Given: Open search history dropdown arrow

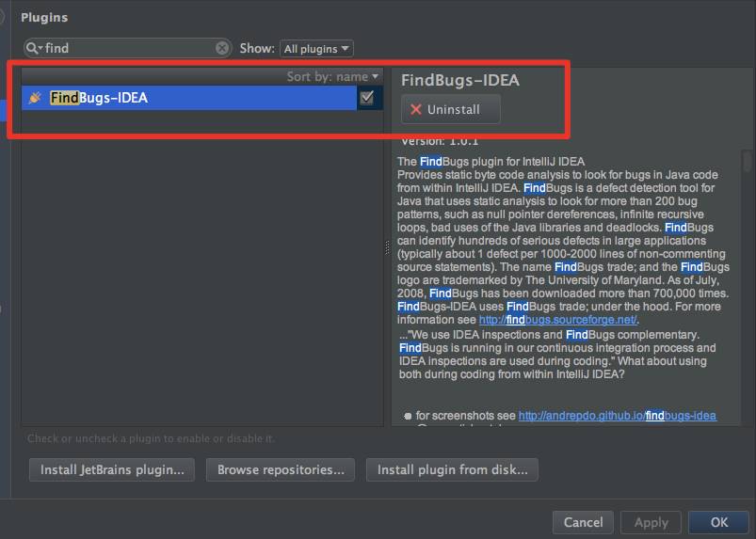Looking at the screenshot, I should 40,48.
